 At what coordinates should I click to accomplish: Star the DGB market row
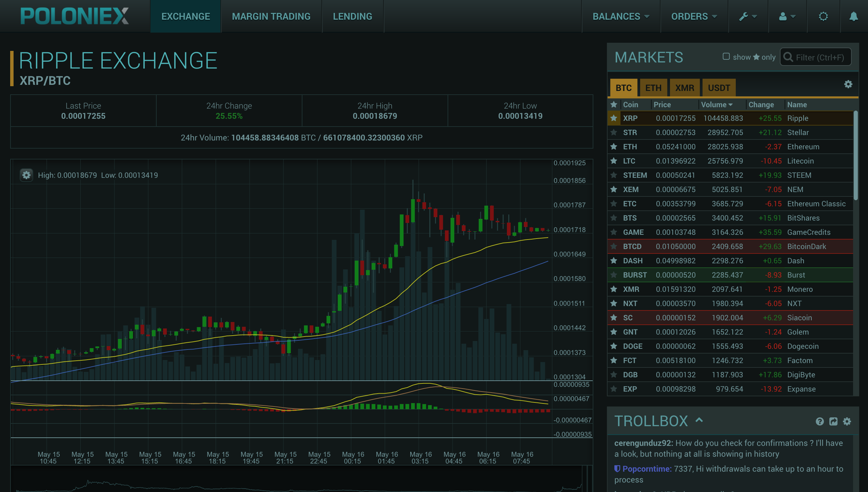tap(614, 375)
